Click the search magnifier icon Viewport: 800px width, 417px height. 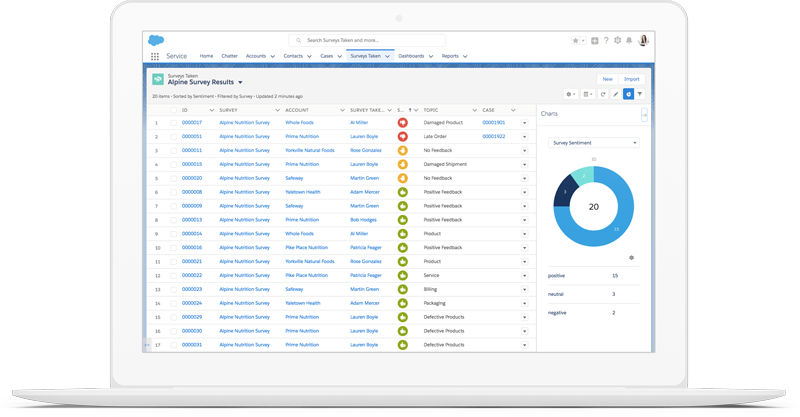point(298,40)
